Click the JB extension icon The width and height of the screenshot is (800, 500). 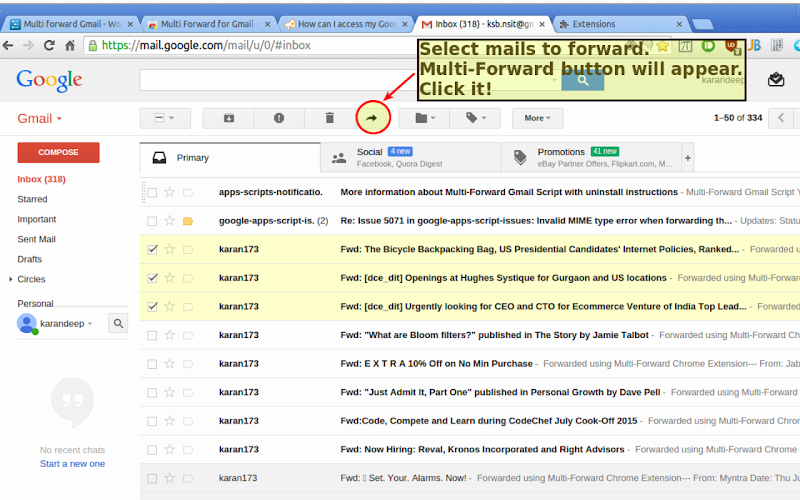tap(754, 45)
